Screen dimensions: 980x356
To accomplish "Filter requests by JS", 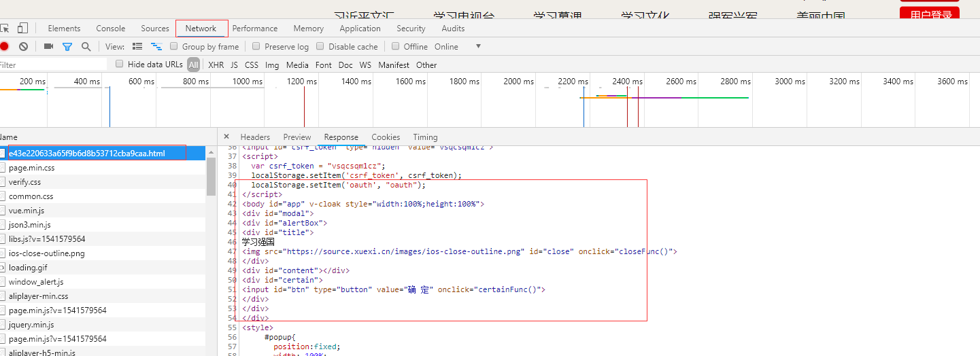I will (234, 65).
